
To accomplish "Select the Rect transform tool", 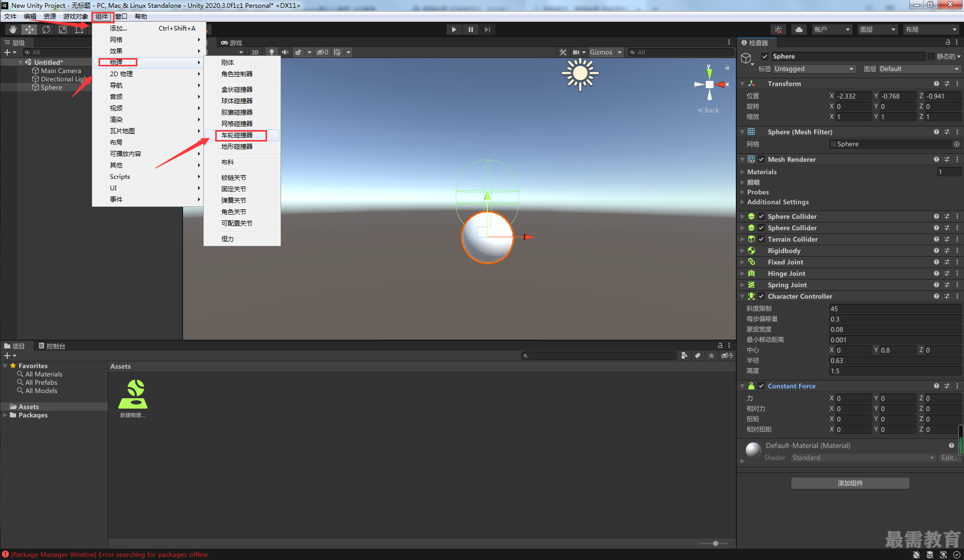I will [x=79, y=30].
